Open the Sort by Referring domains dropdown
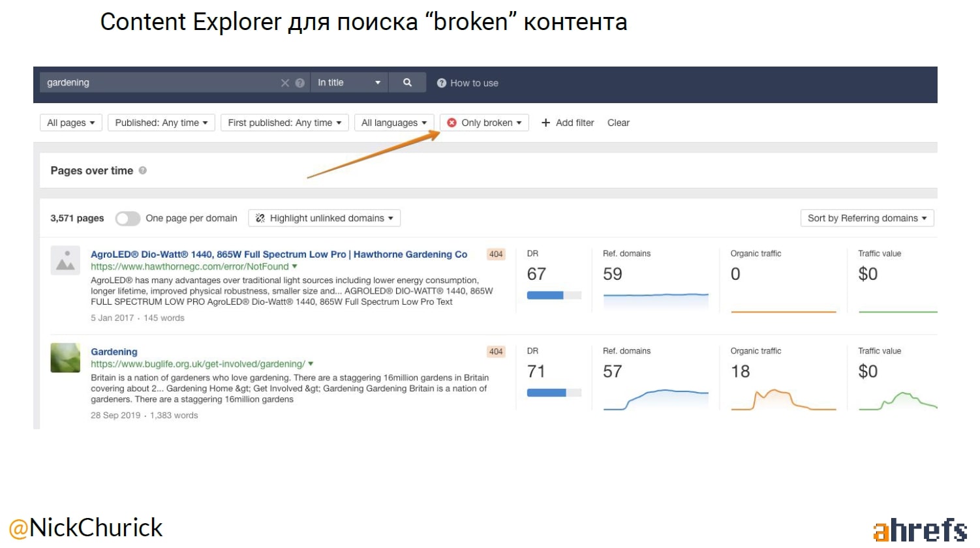This screenshot has width=980, height=548. [866, 219]
